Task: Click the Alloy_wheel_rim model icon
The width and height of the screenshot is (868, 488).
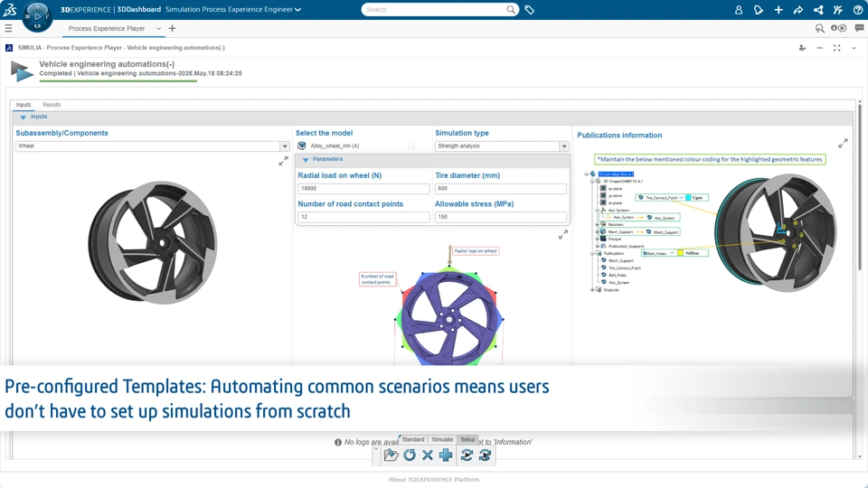Action: pyautogui.click(x=302, y=145)
